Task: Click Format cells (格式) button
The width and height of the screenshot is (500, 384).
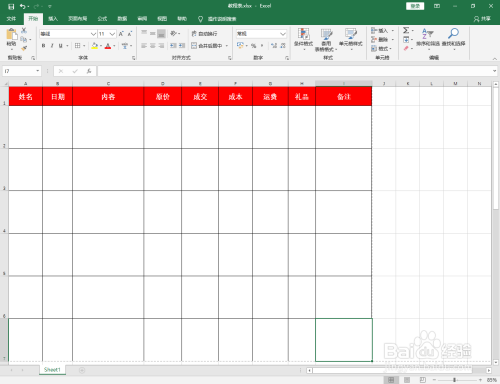Action: point(382,49)
